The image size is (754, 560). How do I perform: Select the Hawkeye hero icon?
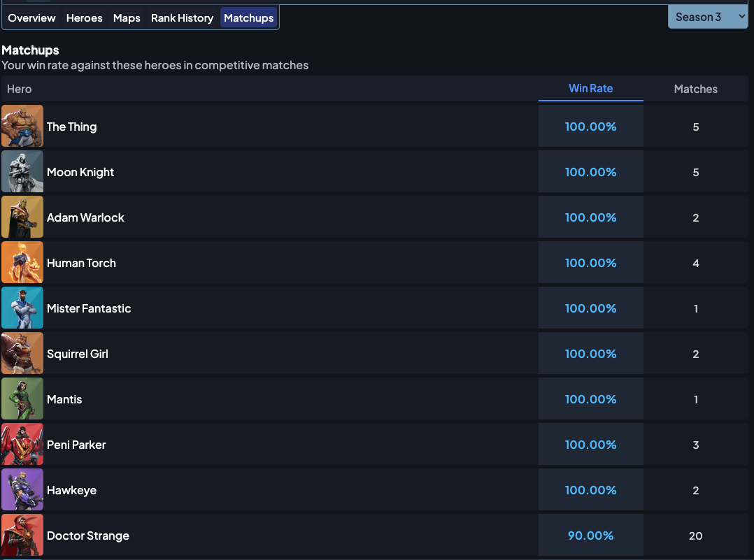click(22, 489)
